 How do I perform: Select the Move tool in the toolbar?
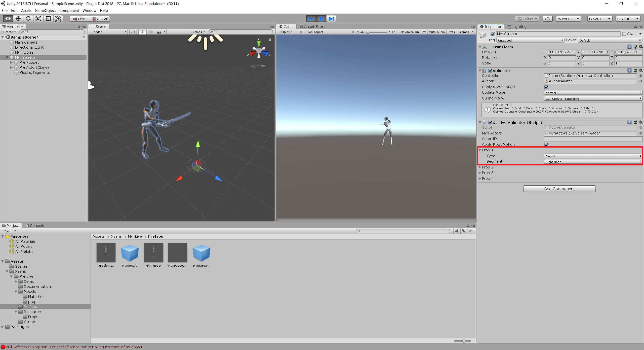(18, 19)
